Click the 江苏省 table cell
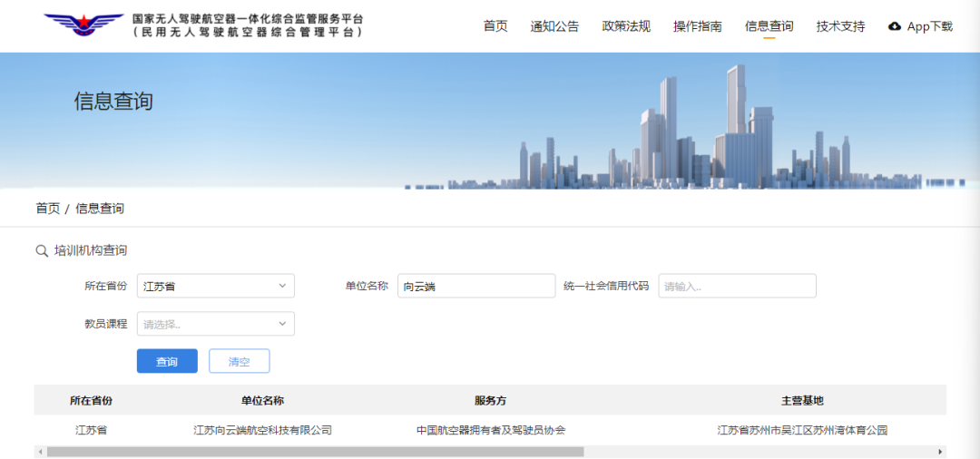Viewport: 980px width, 459px height. point(92,430)
